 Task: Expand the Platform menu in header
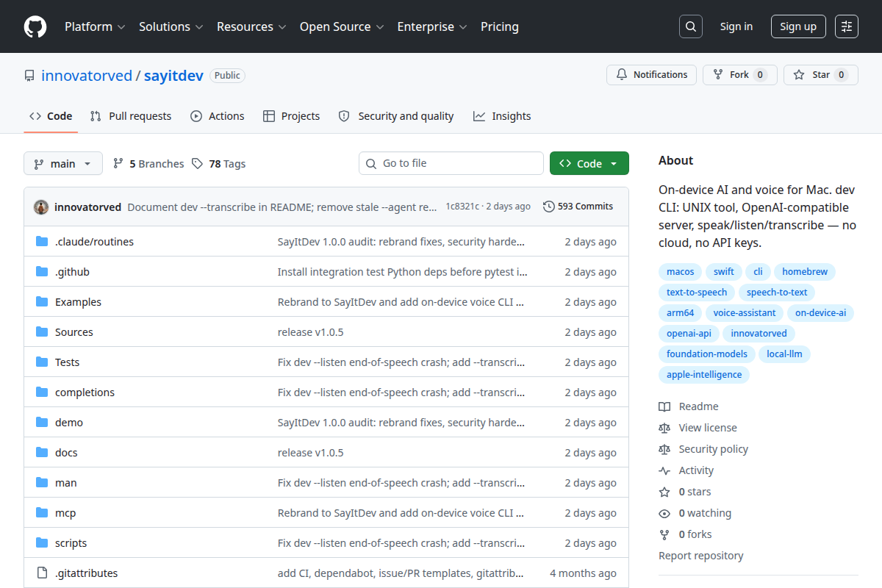coord(95,26)
